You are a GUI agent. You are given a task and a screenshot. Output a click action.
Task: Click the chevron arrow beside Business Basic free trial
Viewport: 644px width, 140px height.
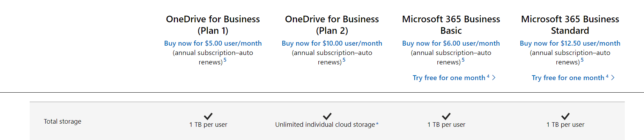click(494, 78)
